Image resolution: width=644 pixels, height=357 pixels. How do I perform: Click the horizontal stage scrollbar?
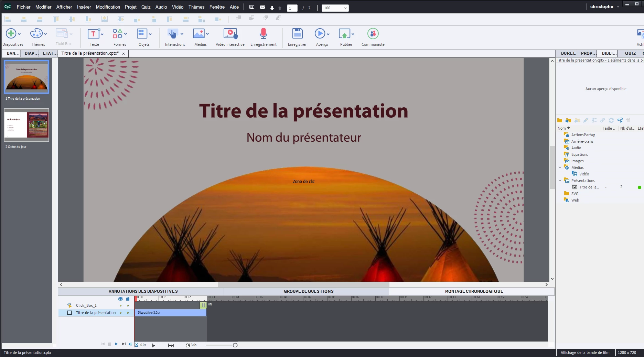303,284
